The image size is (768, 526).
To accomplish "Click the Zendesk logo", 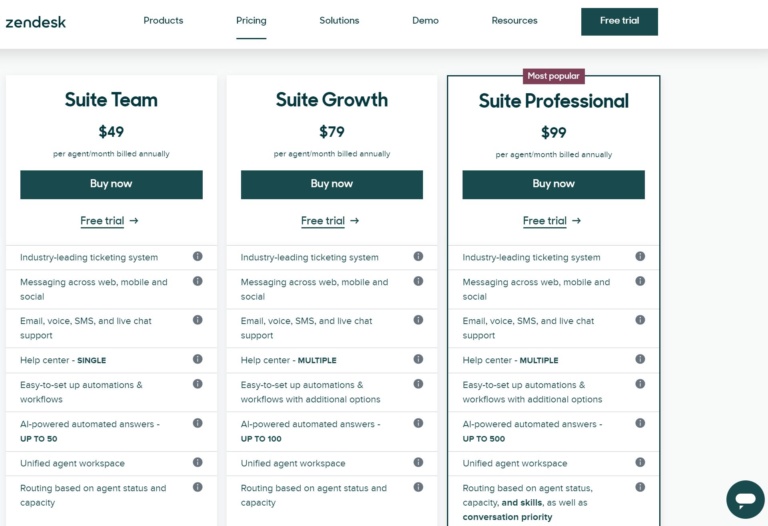I will pyautogui.click(x=36, y=21).
